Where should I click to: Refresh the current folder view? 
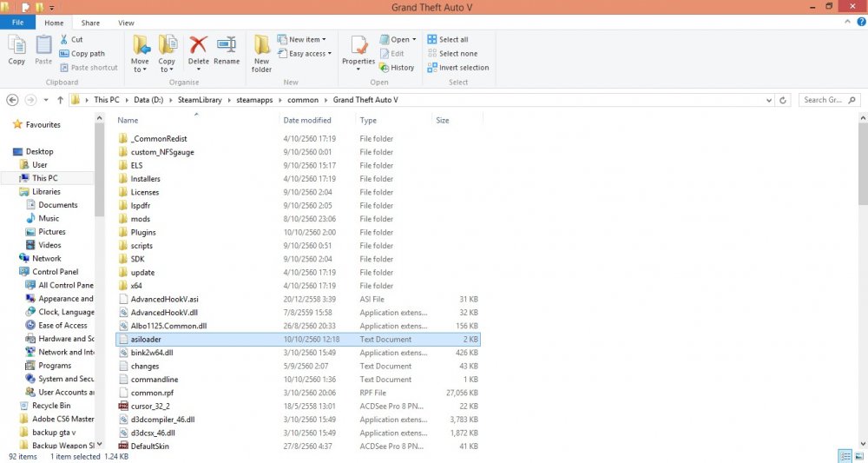[784, 100]
